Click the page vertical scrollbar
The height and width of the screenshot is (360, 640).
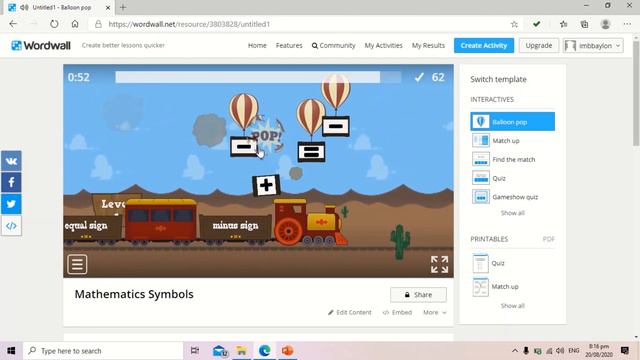pyautogui.click(x=636, y=93)
